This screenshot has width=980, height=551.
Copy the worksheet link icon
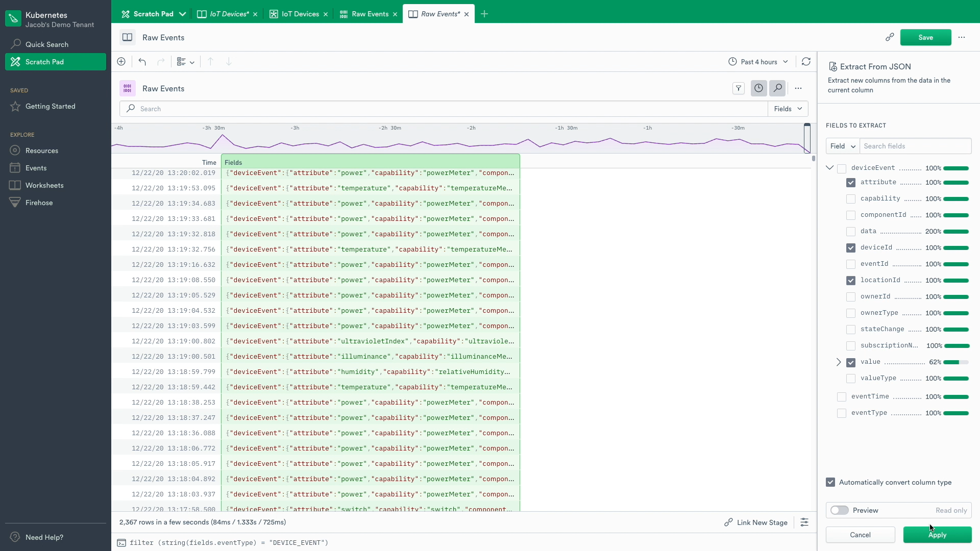890,37
